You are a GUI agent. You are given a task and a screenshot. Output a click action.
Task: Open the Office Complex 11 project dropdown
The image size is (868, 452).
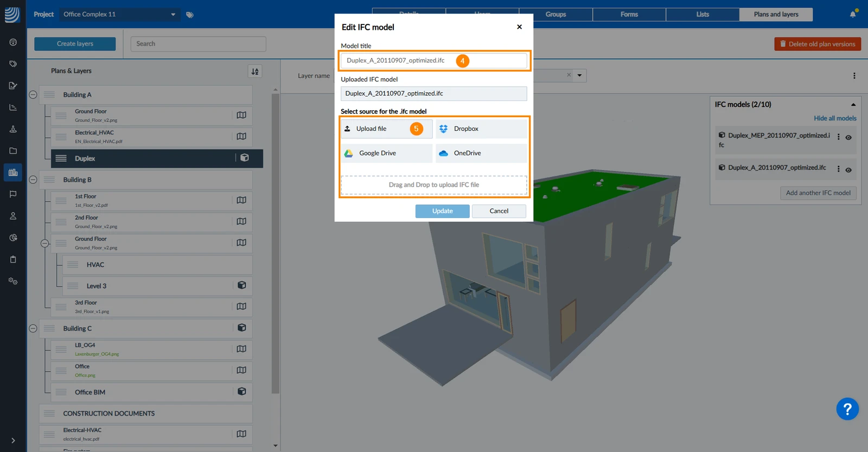pos(119,14)
